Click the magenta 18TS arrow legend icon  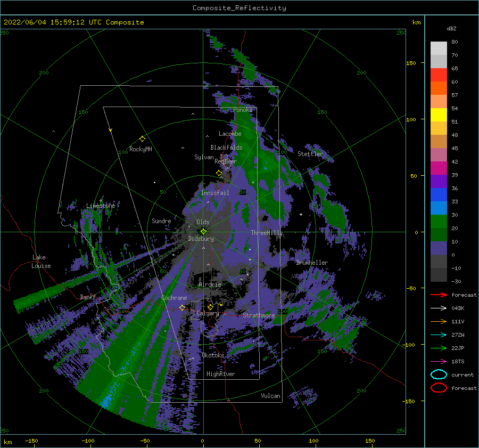439,362
